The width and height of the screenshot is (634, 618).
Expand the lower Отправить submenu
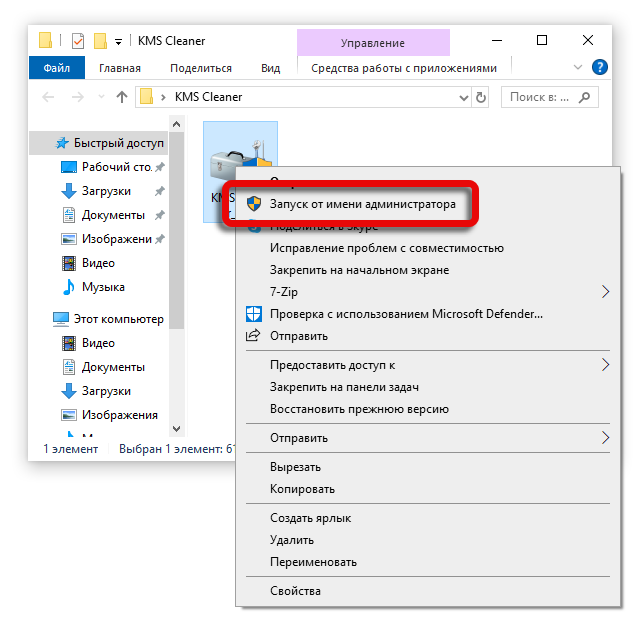click(605, 438)
